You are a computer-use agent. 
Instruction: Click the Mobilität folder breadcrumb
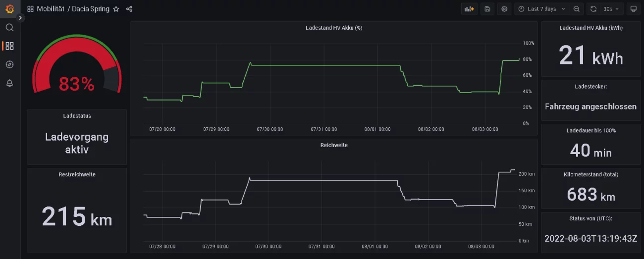point(51,9)
